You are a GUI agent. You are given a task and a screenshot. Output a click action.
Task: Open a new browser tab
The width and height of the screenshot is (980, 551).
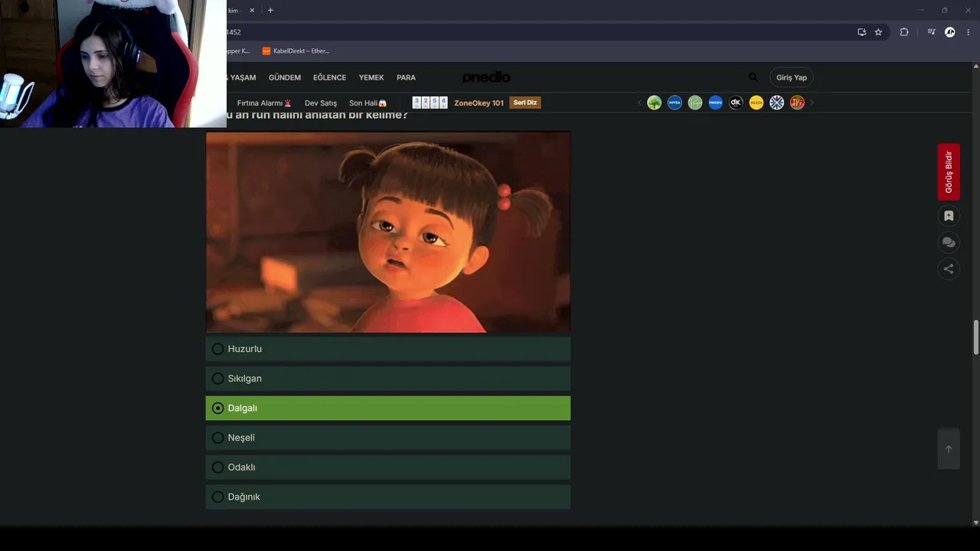click(270, 11)
